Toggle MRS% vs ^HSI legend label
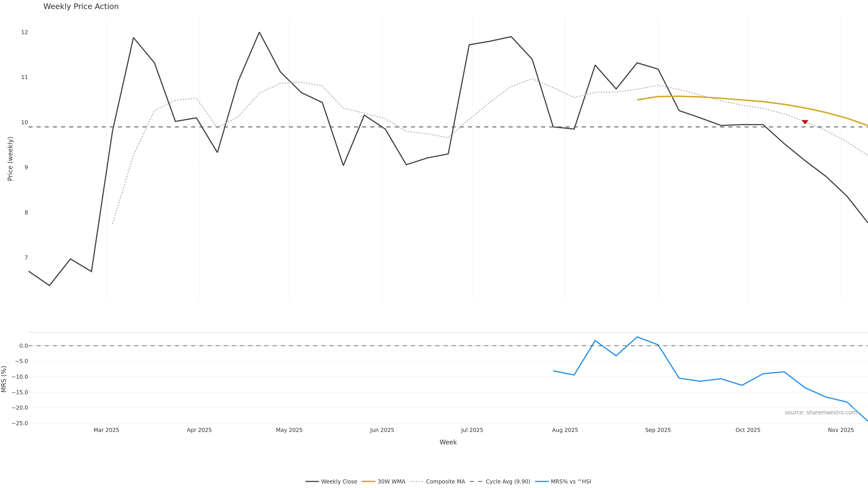868x488 pixels. (x=571, y=482)
